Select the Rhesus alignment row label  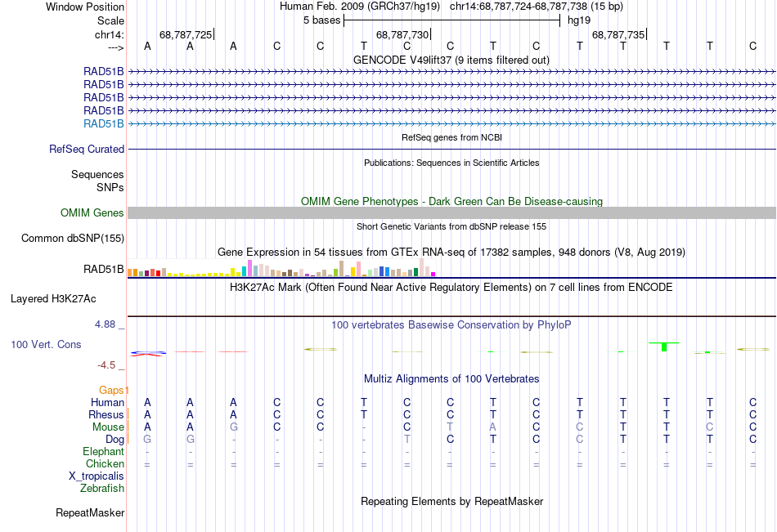106,414
